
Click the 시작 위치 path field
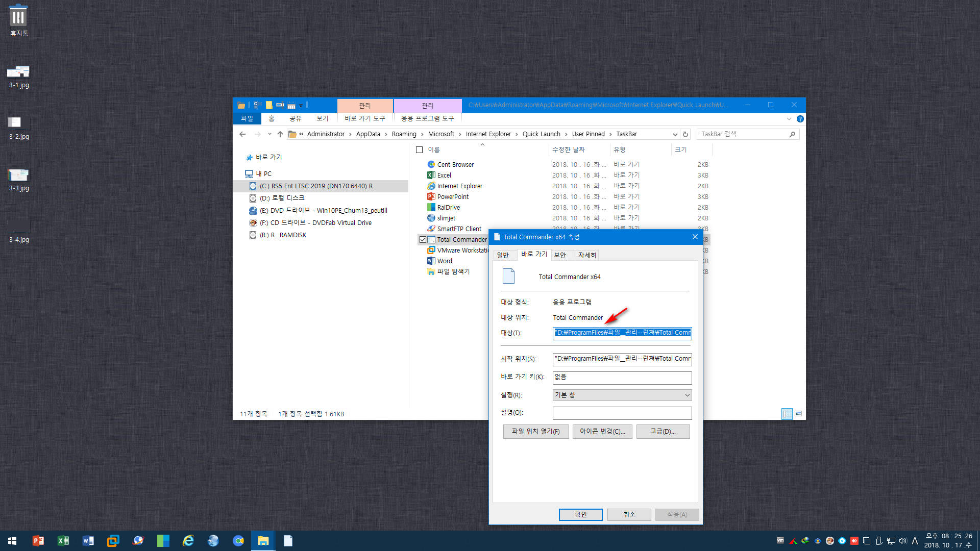[622, 359]
